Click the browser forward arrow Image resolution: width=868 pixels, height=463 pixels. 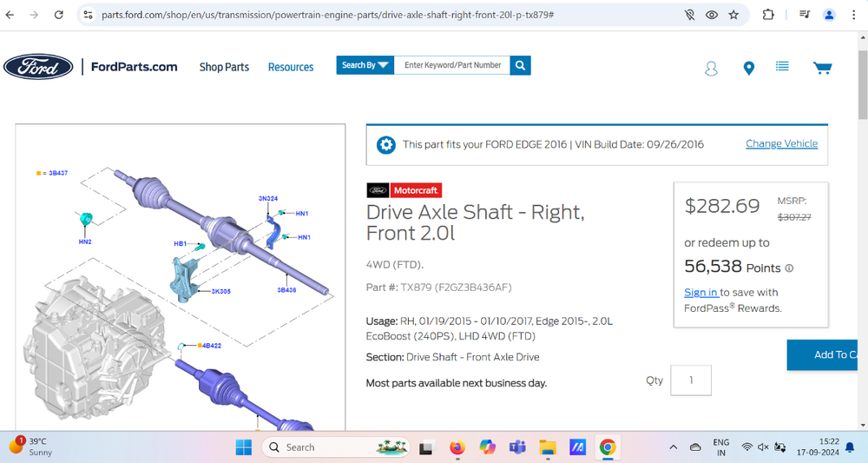click(35, 15)
